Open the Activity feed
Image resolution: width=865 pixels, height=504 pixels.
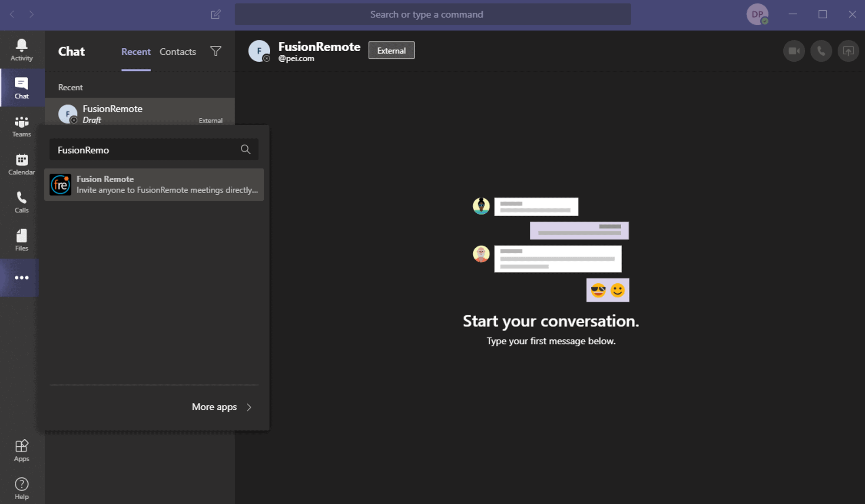click(21, 50)
